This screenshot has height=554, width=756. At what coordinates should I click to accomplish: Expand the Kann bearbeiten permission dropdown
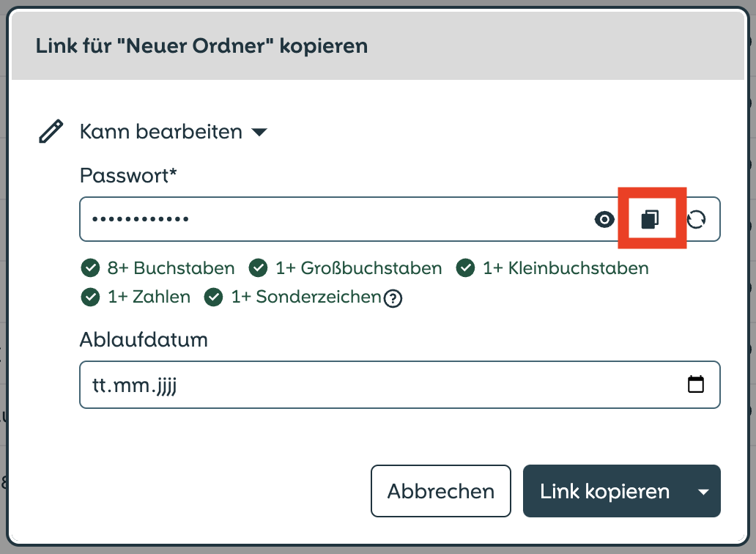tap(259, 132)
